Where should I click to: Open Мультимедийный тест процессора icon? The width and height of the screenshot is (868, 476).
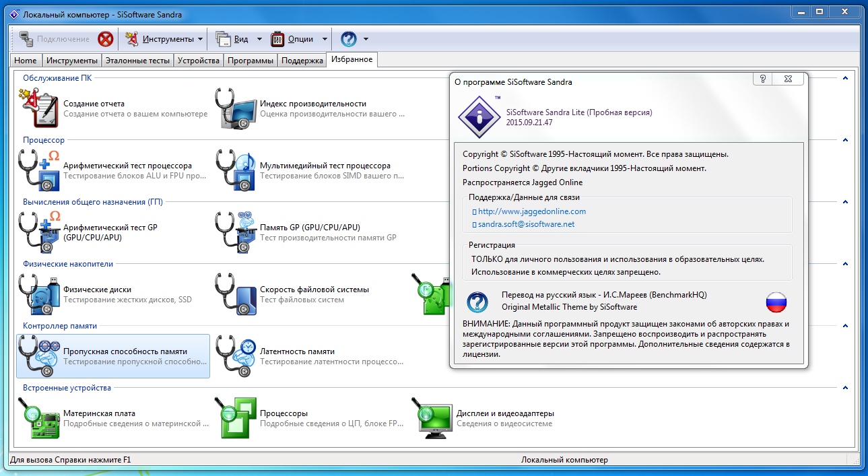pos(236,170)
